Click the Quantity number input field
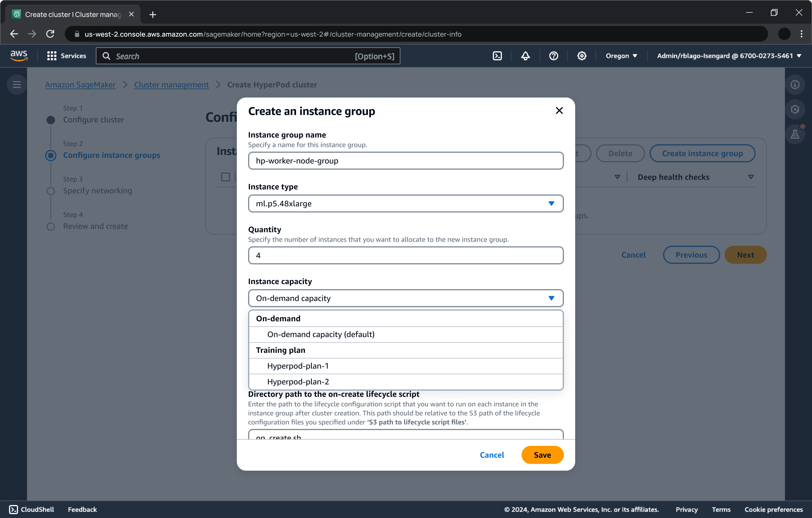 pos(406,255)
